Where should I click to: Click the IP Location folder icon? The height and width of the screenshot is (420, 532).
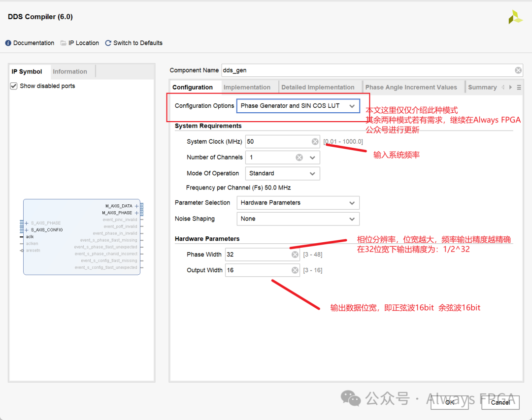[64, 43]
